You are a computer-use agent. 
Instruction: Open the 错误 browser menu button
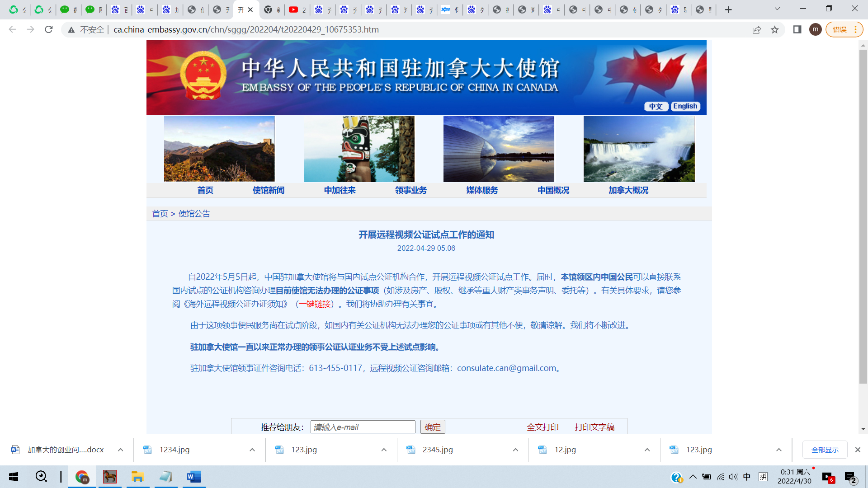click(844, 29)
